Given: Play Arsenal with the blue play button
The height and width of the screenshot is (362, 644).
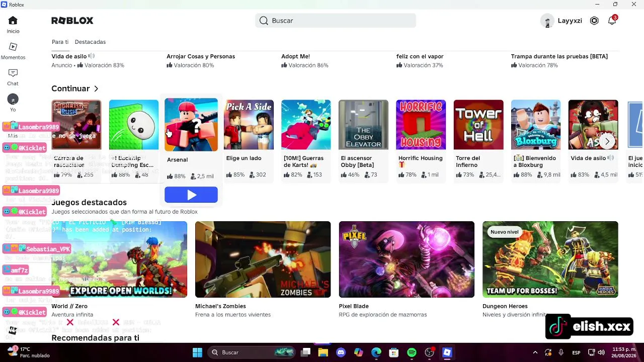Looking at the screenshot, I should click(x=191, y=195).
